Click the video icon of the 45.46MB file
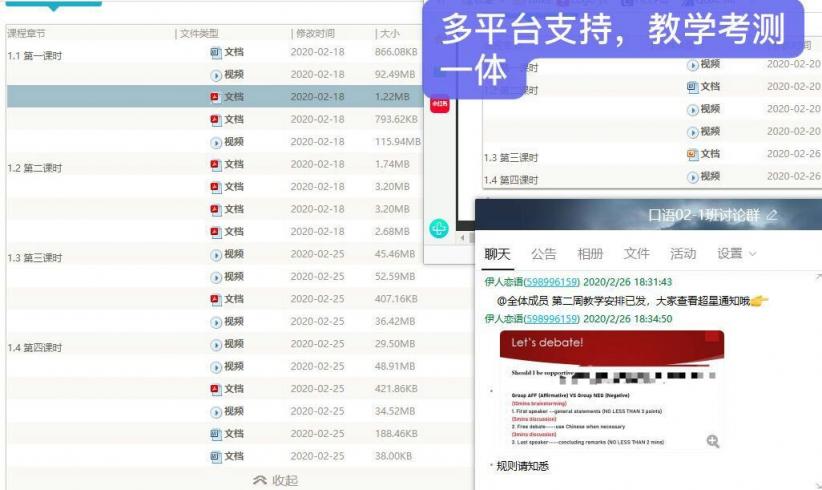 coord(216,255)
